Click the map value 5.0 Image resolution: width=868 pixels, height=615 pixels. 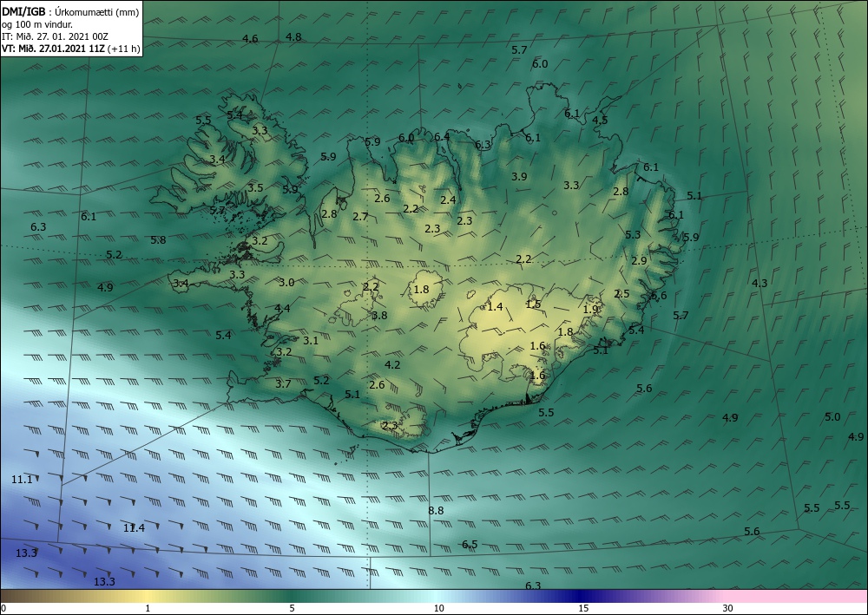(x=832, y=417)
